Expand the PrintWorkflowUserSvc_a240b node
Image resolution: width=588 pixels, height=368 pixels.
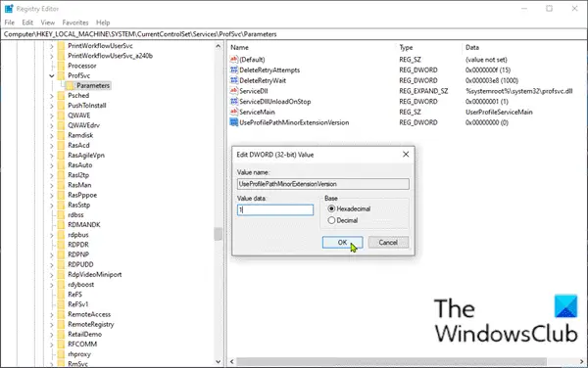(x=51, y=56)
